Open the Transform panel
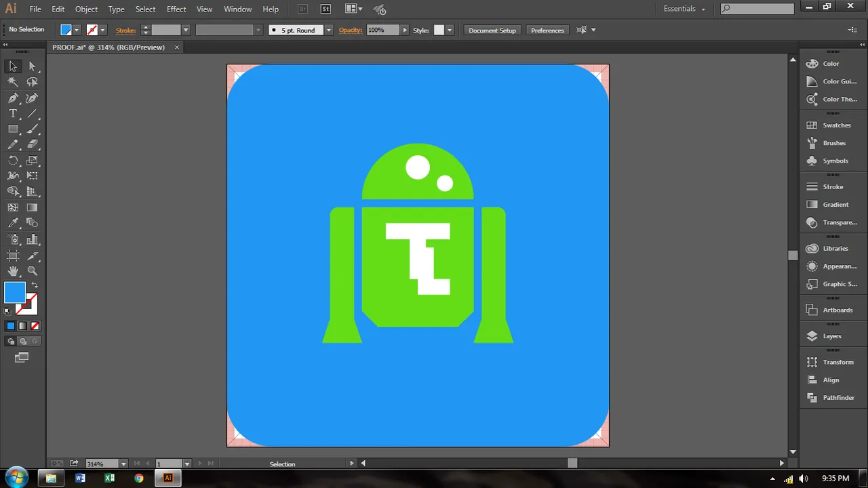Viewport: 868px width, 488px height. coord(829,362)
